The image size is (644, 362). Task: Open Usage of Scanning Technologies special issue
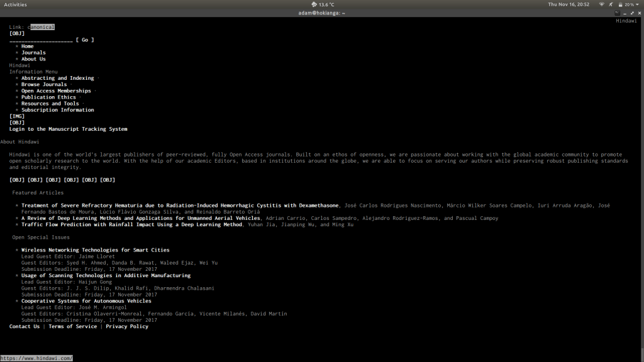(x=106, y=275)
